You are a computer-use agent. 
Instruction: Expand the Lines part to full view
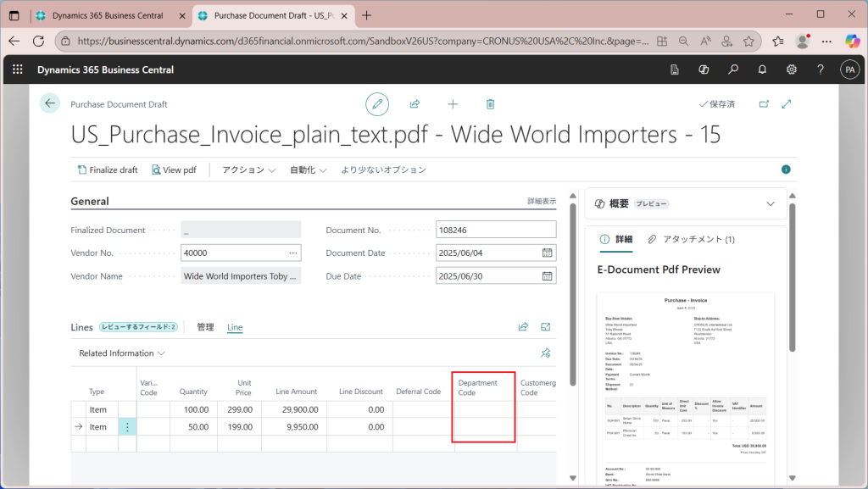[x=545, y=327]
